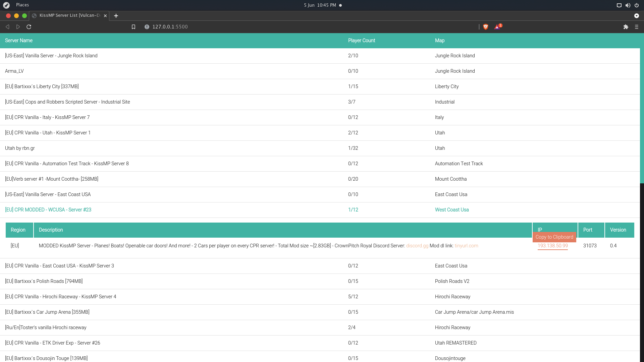Click the discord.gg link

coord(417,246)
